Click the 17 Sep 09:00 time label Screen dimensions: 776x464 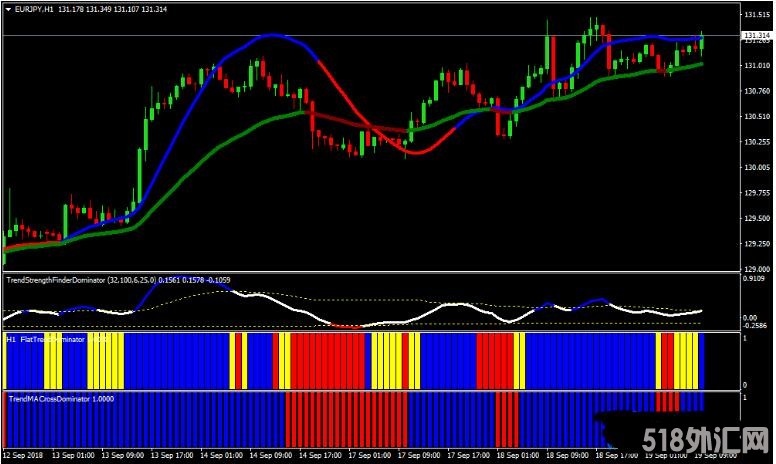pyautogui.click(x=419, y=455)
